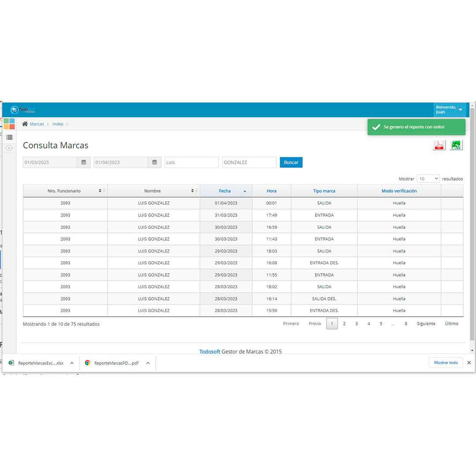Jump to the Último page
Viewport: 476px width, 476px height.
tap(452, 324)
